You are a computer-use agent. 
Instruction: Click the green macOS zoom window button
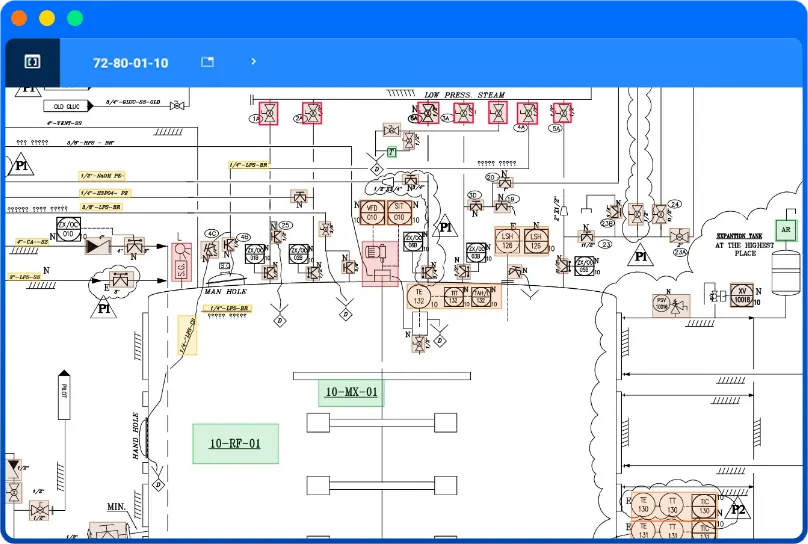coord(75,18)
